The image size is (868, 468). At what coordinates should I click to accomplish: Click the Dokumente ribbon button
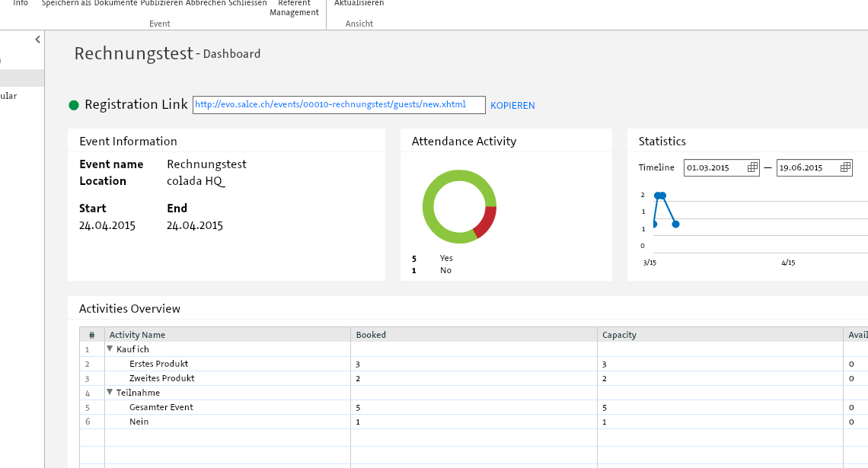[116, 3]
